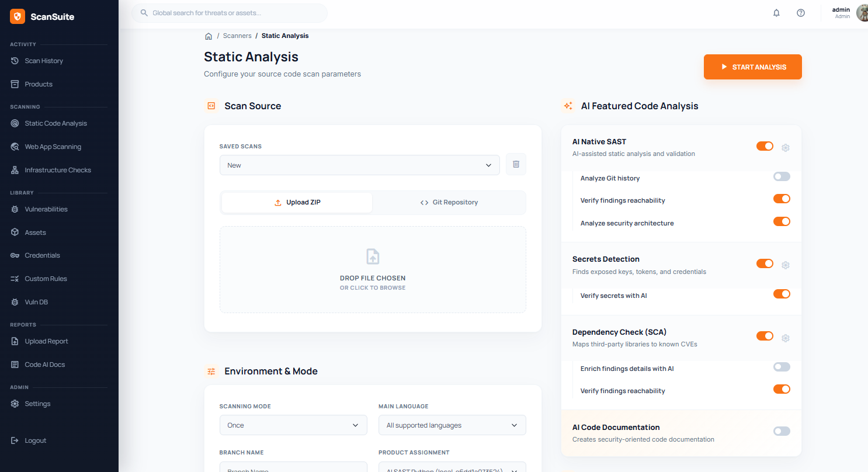This screenshot has width=868, height=472.
Task: Enable Enrich findings details with AI switch
Action: [782, 367]
